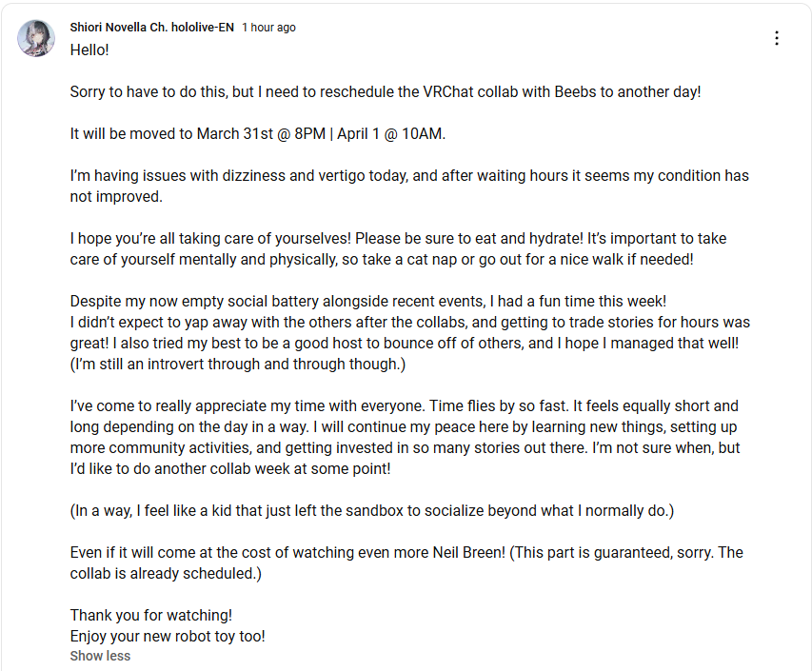812x671 pixels.
Task: Click Shiori Novella's profile avatar
Action: pyautogui.click(x=36, y=38)
